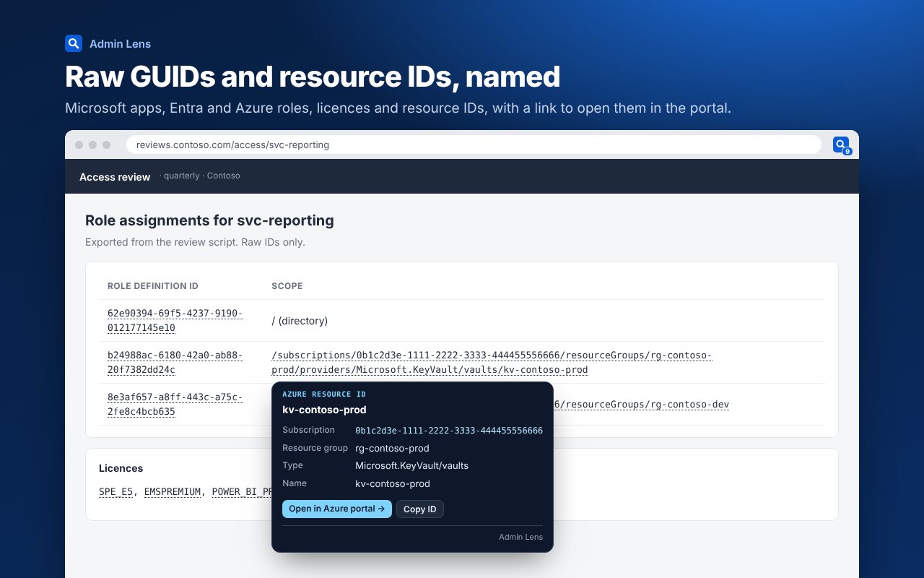Click the subscription GUID in the tooltip

pyautogui.click(x=449, y=430)
